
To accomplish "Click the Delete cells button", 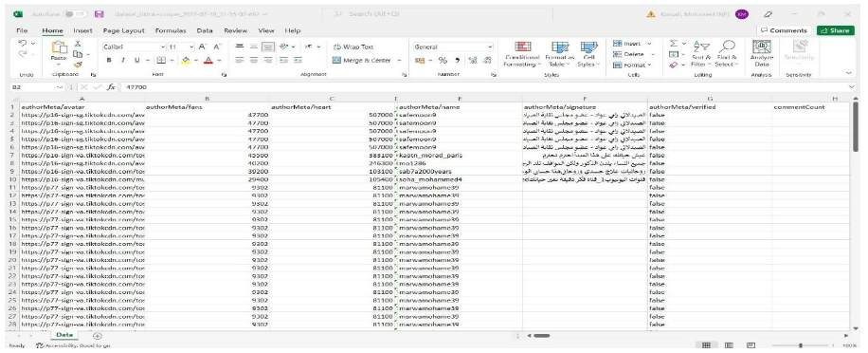I will click(633, 54).
